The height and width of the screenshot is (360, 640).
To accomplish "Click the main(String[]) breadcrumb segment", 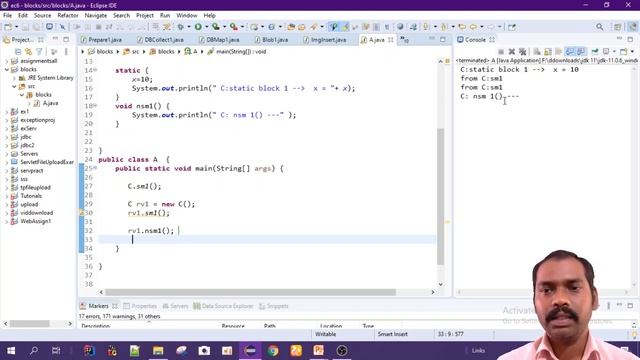I will (x=237, y=51).
